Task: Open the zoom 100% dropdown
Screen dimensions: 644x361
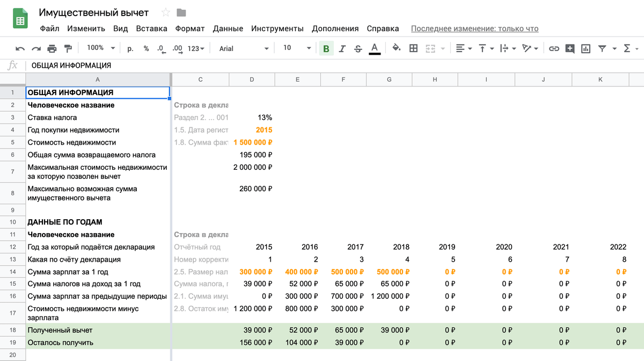Action: [101, 48]
